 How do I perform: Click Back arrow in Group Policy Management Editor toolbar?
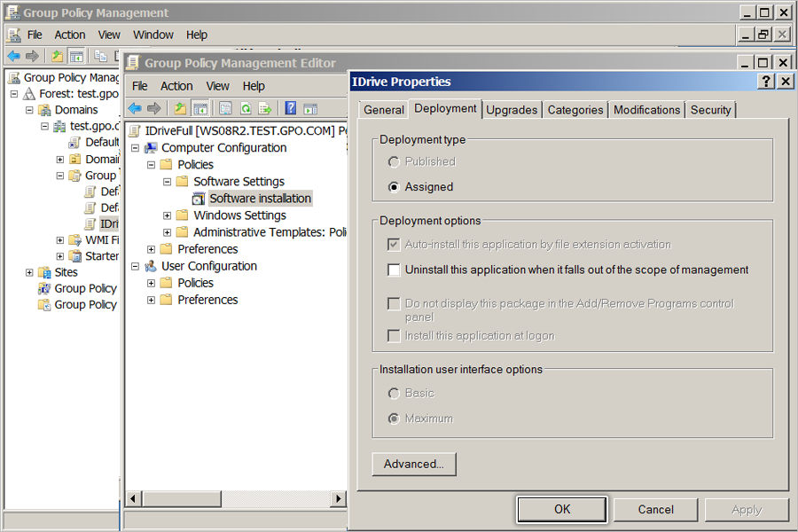(135, 108)
